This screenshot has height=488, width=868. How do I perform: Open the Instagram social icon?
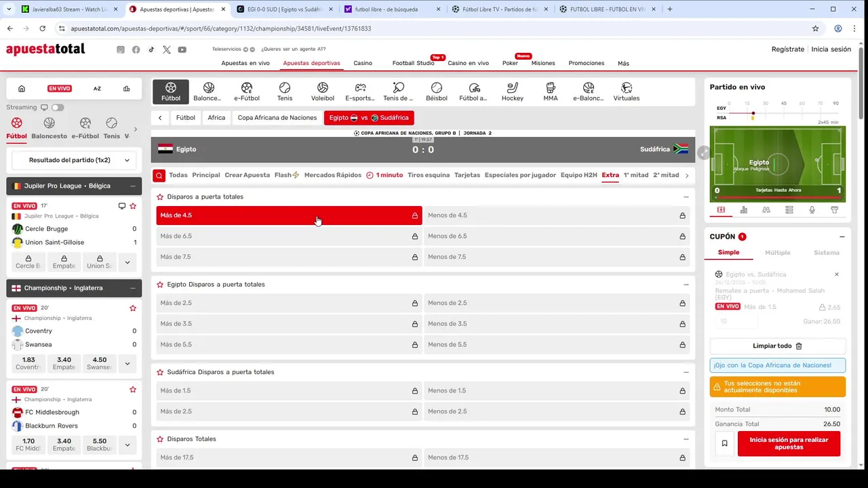click(121, 49)
